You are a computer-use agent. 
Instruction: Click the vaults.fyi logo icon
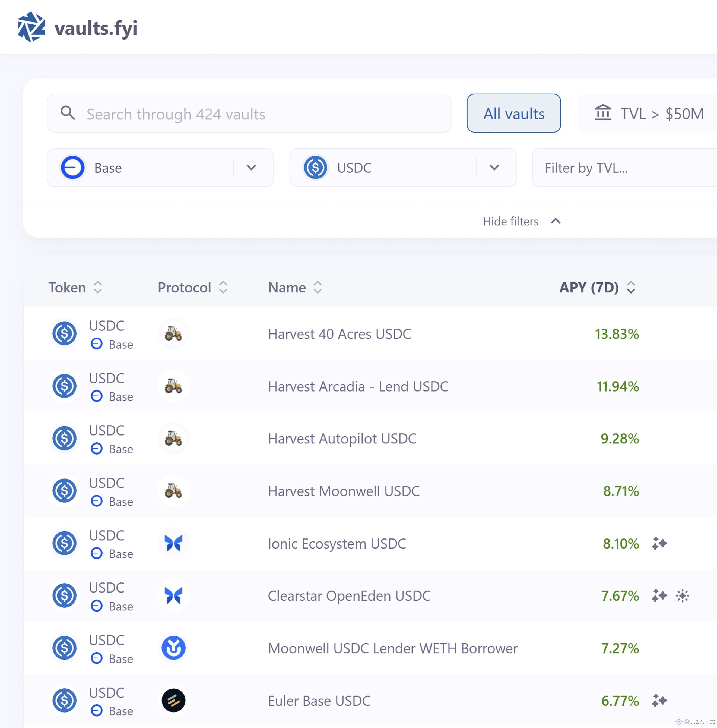pyautogui.click(x=31, y=27)
